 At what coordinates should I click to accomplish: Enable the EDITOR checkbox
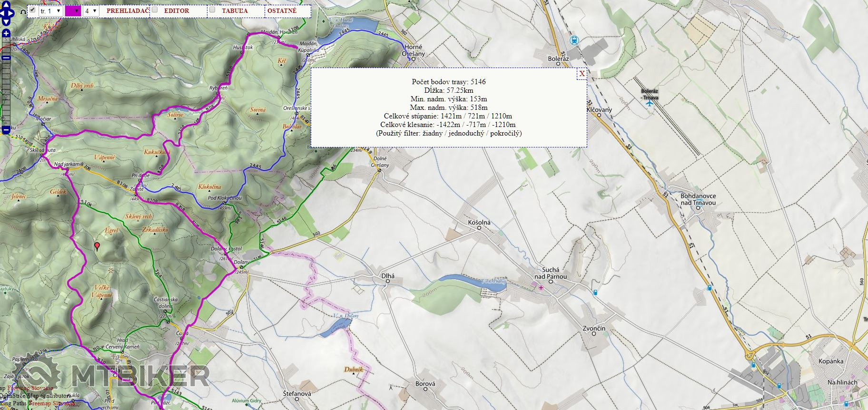pos(155,10)
